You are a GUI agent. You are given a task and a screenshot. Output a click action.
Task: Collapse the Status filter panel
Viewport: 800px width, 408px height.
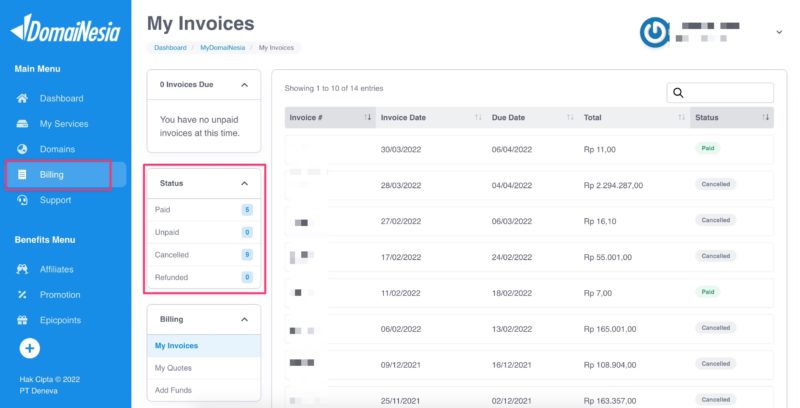coord(244,184)
